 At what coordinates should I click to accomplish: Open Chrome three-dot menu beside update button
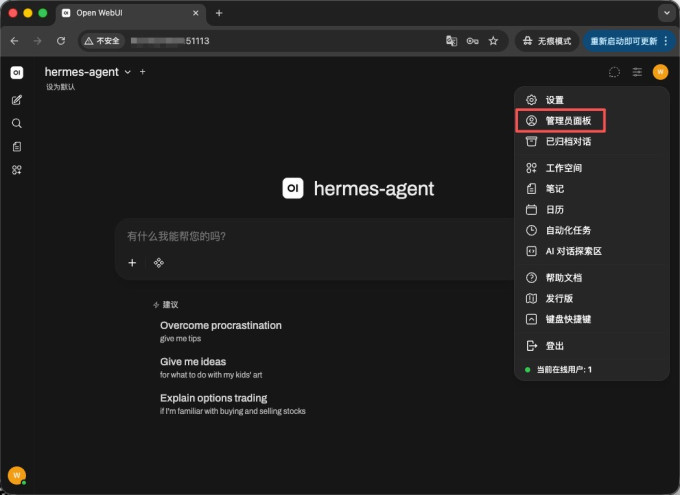(x=666, y=41)
